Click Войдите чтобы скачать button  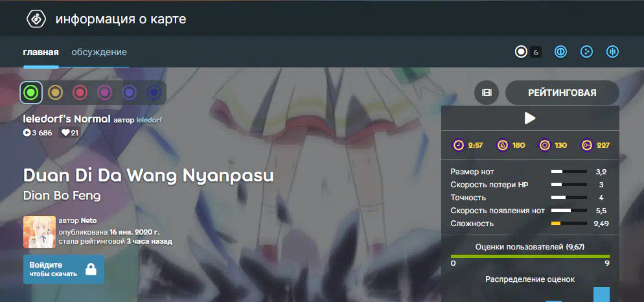pos(63,269)
